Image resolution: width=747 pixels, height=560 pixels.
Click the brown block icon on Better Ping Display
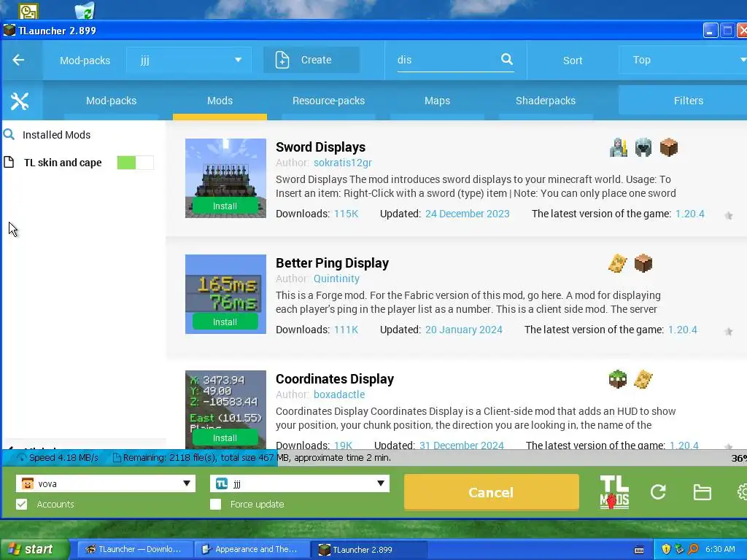[x=643, y=262]
